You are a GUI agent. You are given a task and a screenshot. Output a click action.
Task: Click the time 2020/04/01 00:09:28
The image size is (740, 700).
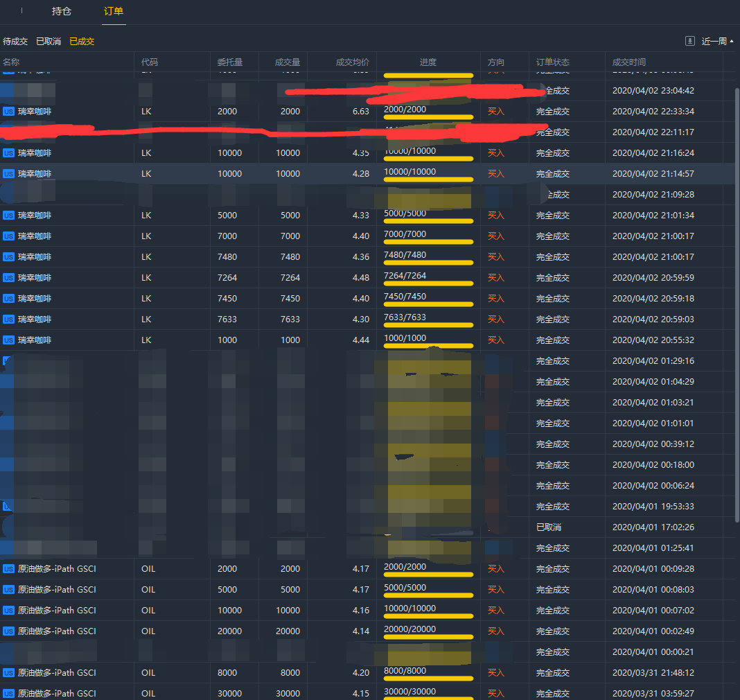tap(653, 569)
